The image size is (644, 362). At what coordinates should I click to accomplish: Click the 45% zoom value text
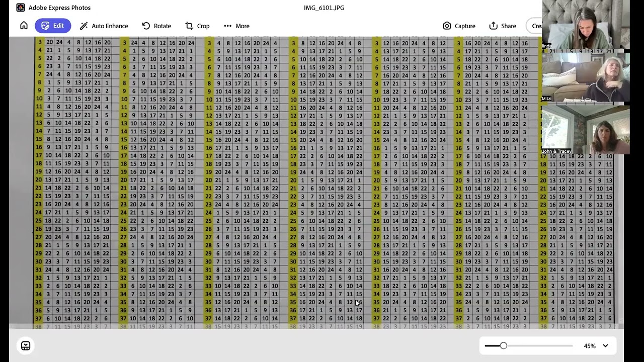589,346
